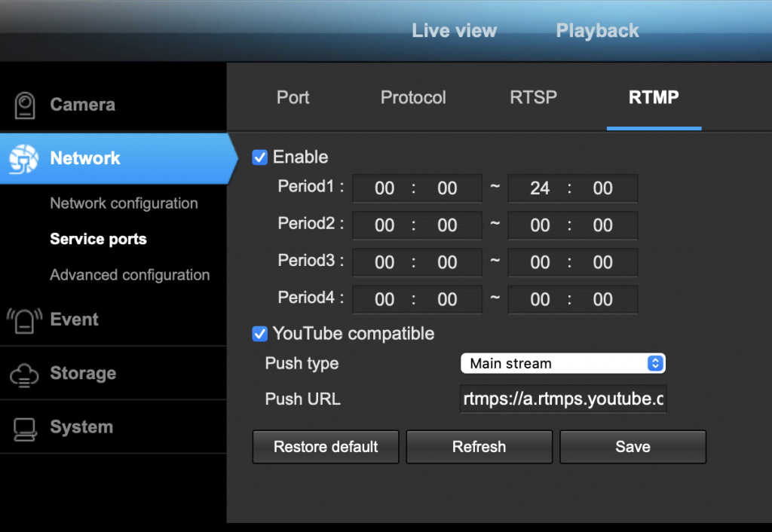Click Period3 end hour field
The width and height of the screenshot is (772, 532).
pyautogui.click(x=540, y=262)
